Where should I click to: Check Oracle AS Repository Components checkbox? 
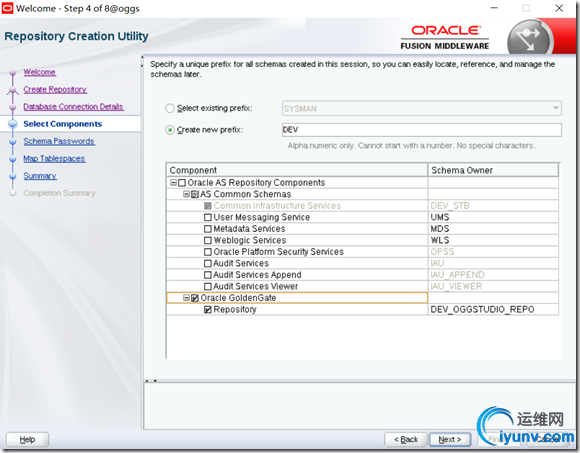click(182, 183)
